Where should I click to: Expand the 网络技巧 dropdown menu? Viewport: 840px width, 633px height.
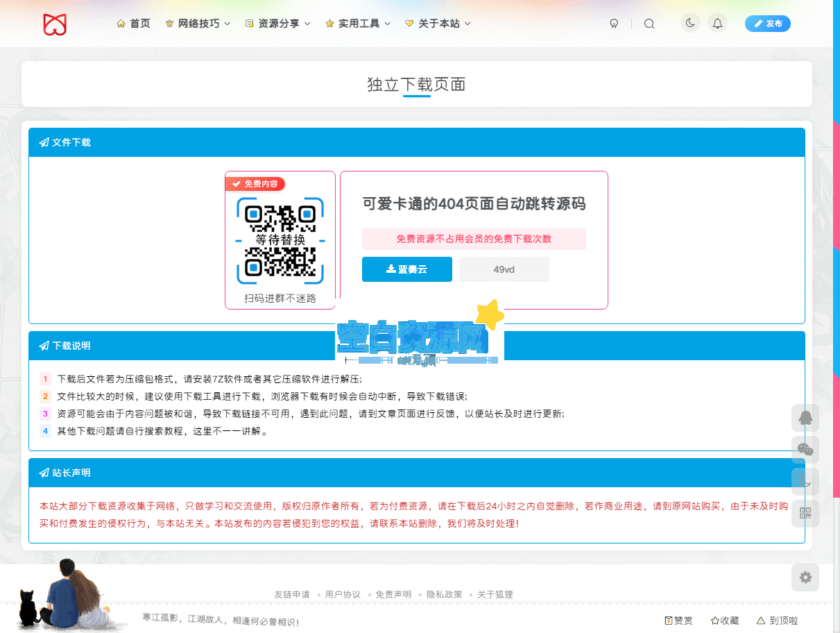tap(198, 23)
